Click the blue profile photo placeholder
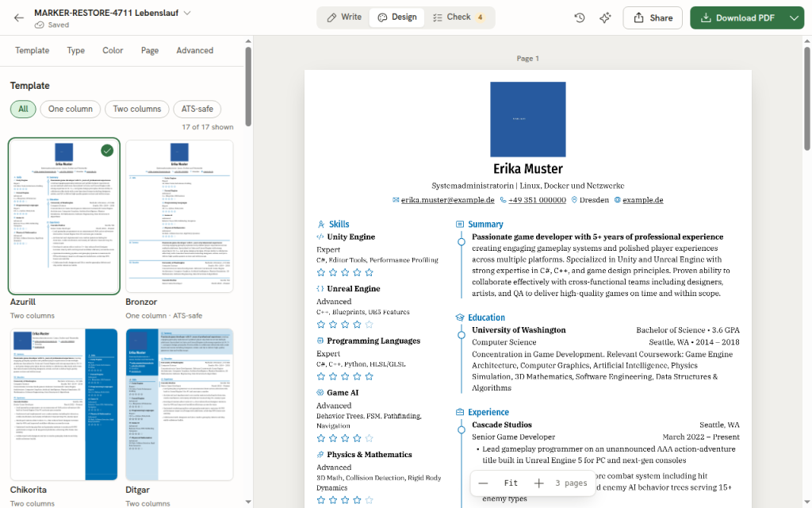 (x=527, y=119)
